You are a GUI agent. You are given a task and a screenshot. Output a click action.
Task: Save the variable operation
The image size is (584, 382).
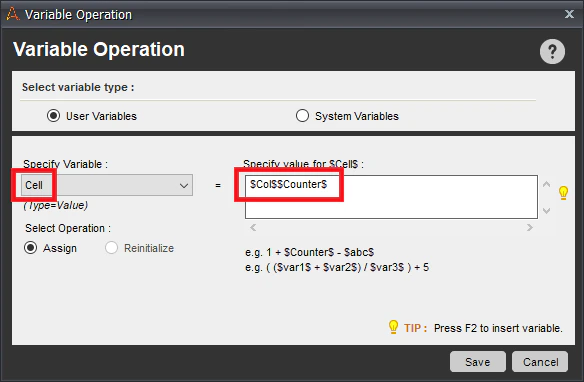pos(478,362)
